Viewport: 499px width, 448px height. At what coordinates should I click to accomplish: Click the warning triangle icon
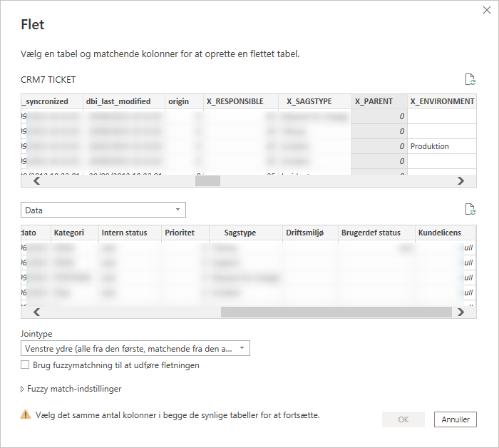(x=26, y=414)
